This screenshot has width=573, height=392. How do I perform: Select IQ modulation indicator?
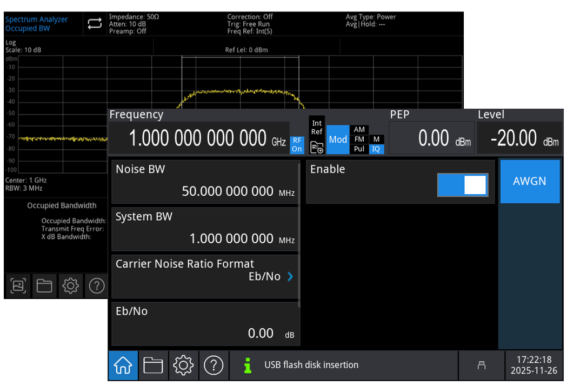click(x=376, y=149)
